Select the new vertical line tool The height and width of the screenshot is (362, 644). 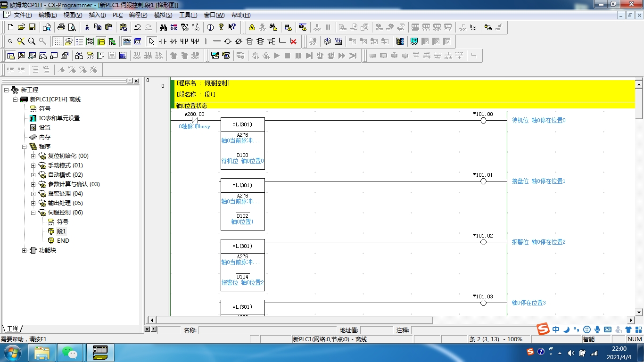click(206, 41)
